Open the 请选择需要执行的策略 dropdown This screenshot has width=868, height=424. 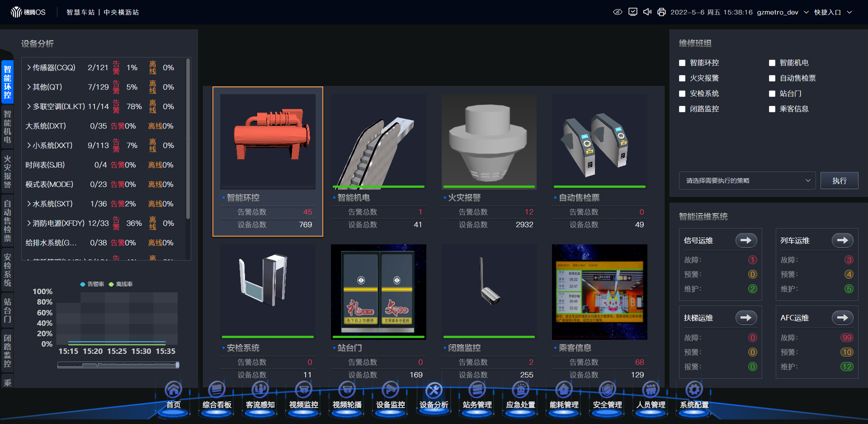coord(747,181)
